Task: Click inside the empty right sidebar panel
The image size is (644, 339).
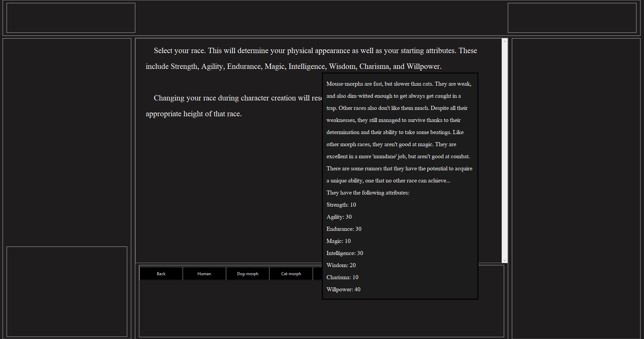Action: [x=576, y=188]
